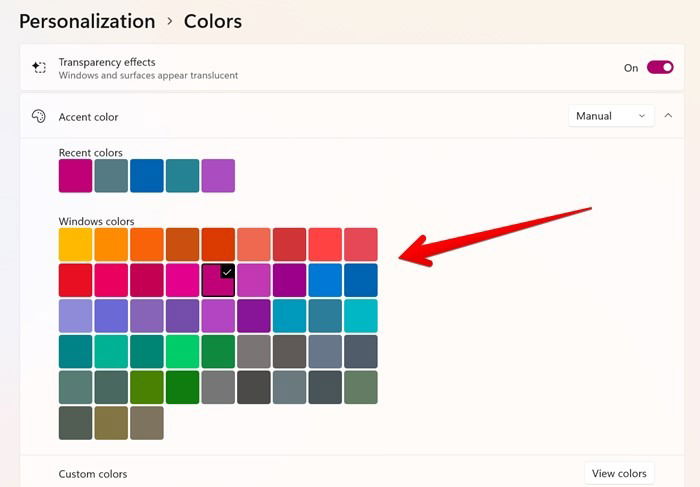Select the light purple recent color swatch
This screenshot has width=700, height=487.
pos(218,176)
